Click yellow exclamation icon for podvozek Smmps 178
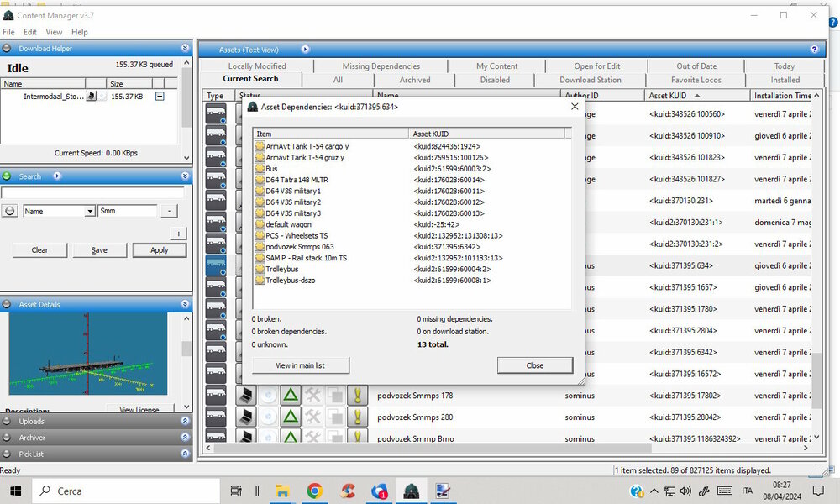The image size is (840, 504). (357, 396)
